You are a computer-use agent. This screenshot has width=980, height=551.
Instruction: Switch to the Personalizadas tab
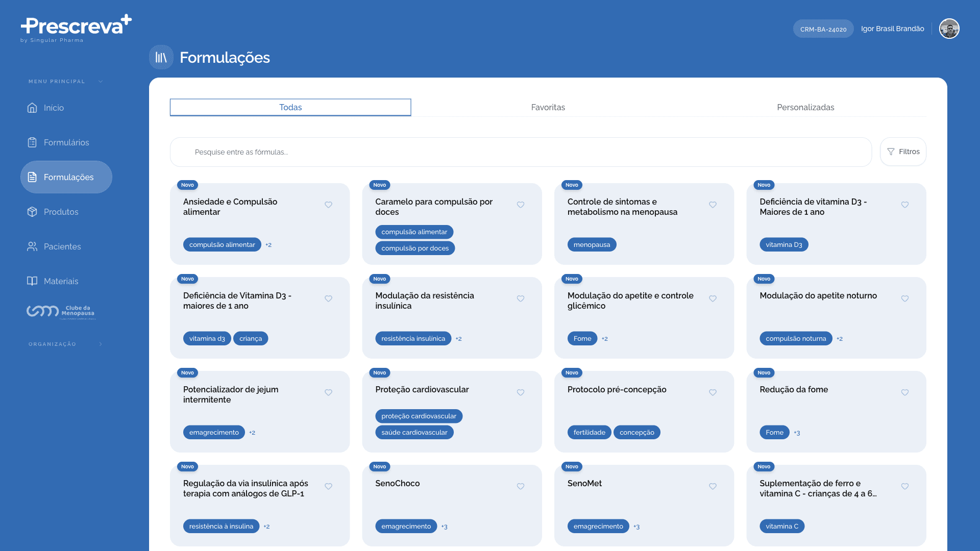(805, 107)
